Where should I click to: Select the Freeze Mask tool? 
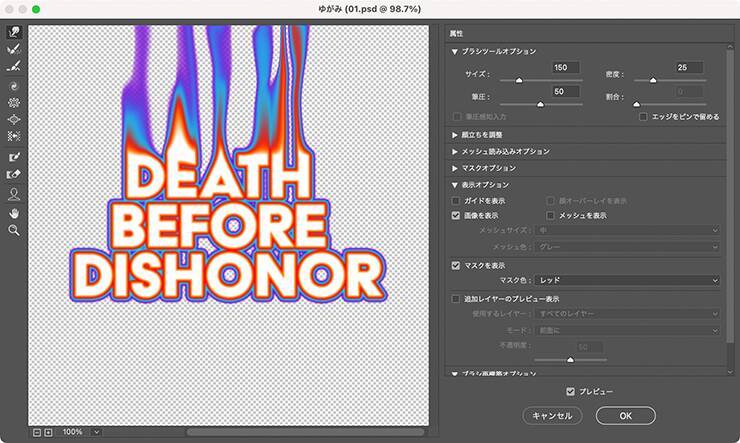point(14,157)
